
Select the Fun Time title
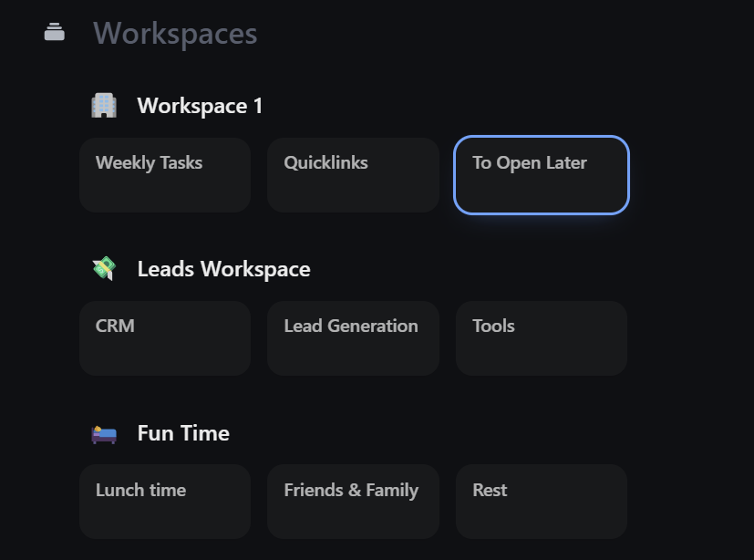[x=183, y=433]
